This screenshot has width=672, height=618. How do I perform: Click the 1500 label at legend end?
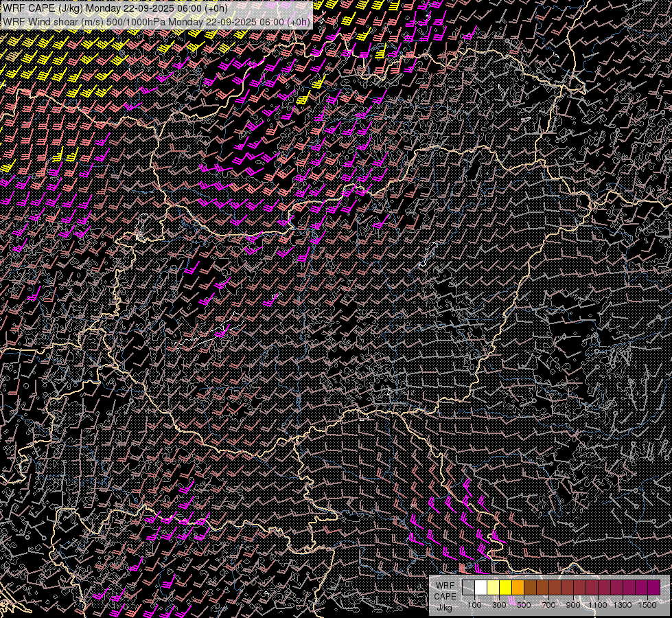point(647,605)
